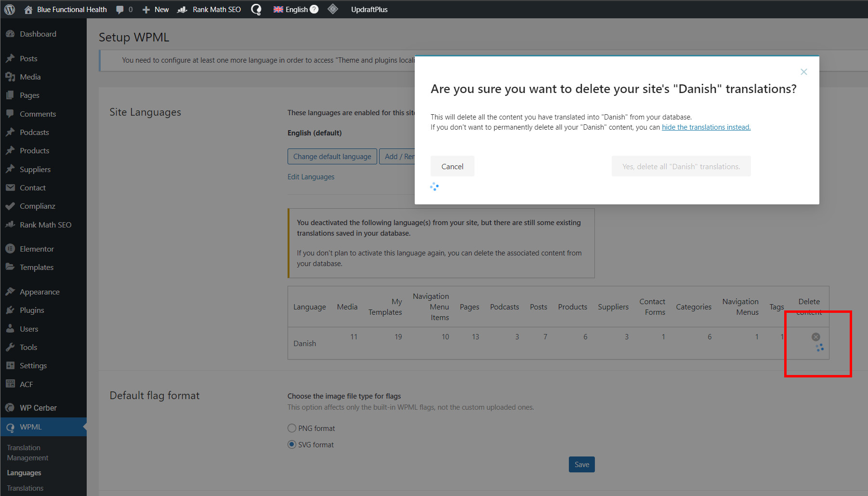The image size is (868, 496).
Task: Go to Translation Management submenu
Action: [27, 453]
